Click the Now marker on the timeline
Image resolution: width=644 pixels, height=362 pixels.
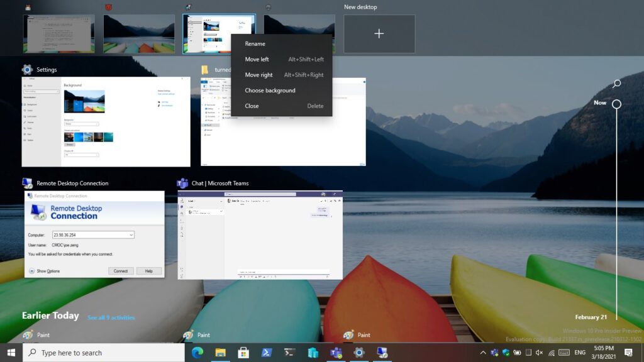click(x=616, y=104)
